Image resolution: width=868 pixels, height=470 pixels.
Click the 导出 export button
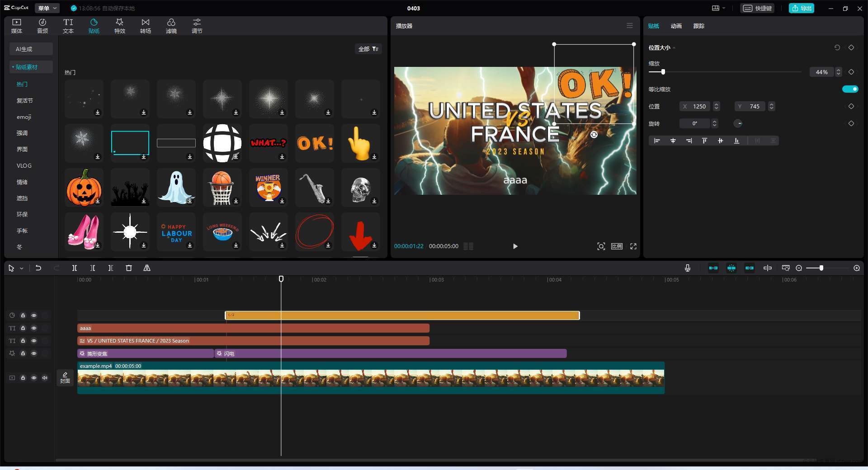802,8
